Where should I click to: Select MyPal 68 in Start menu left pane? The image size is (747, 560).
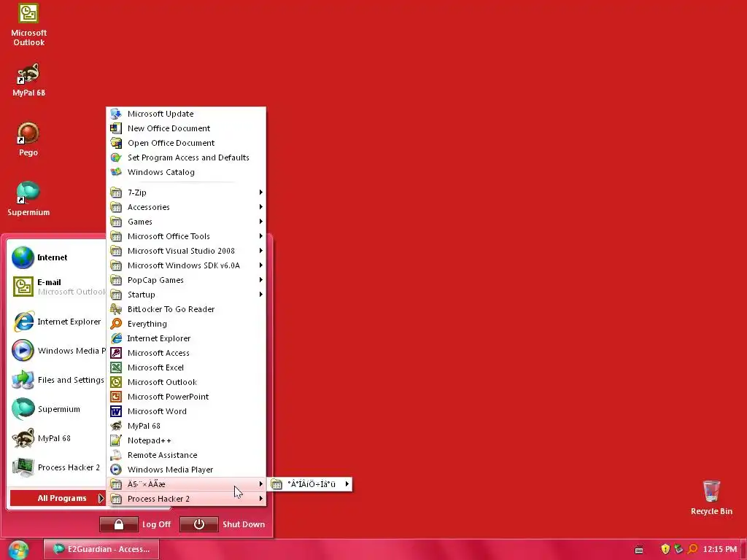pyautogui.click(x=57, y=438)
